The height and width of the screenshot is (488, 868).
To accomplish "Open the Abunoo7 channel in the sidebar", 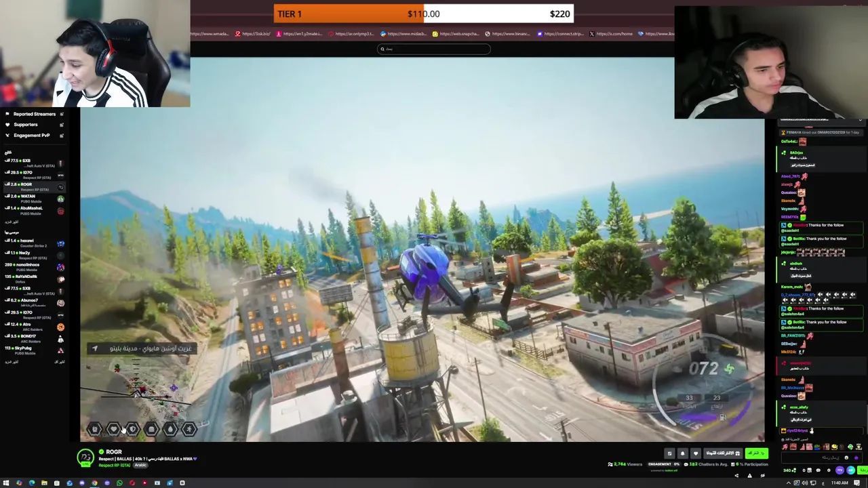I will tap(34, 303).
